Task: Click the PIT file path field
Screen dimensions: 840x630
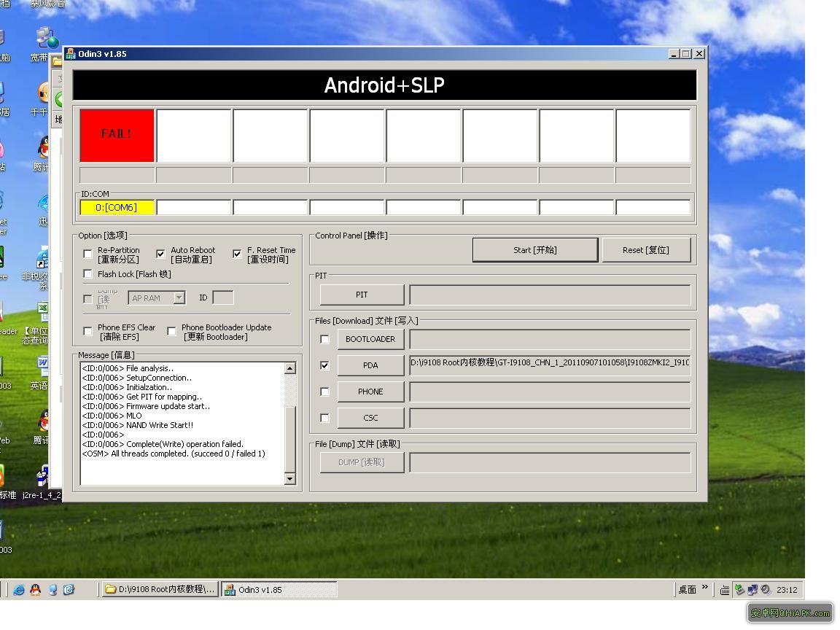Action: [551, 295]
